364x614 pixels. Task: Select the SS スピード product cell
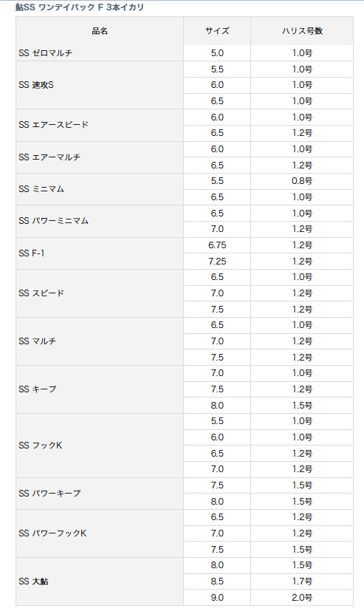coord(100,293)
